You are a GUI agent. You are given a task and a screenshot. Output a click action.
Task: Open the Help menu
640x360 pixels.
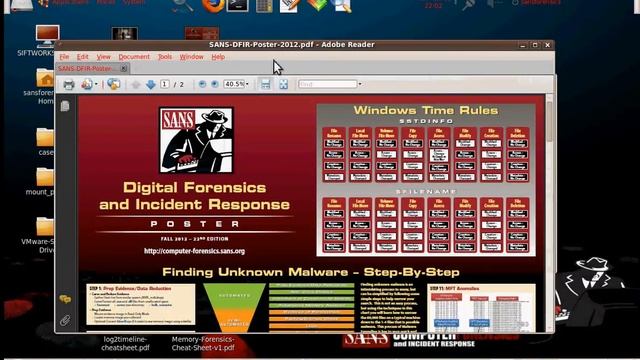pyautogui.click(x=218, y=57)
